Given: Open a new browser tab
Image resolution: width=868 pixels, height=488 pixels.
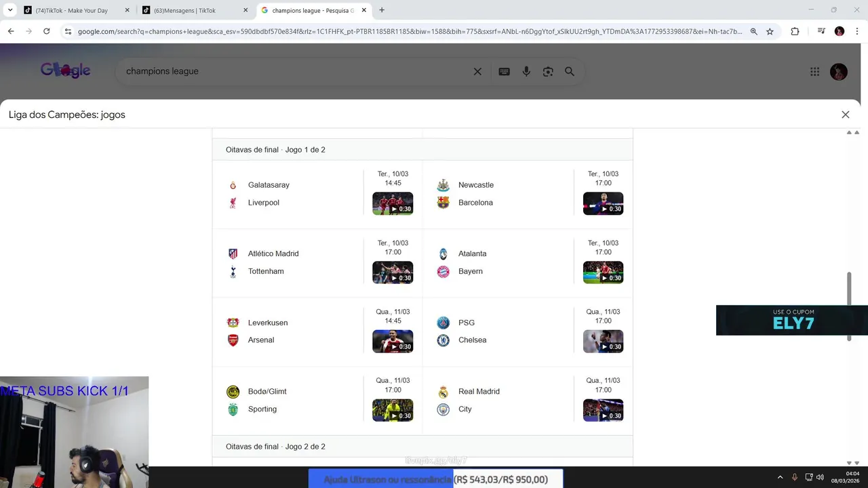Looking at the screenshot, I should [x=382, y=10].
